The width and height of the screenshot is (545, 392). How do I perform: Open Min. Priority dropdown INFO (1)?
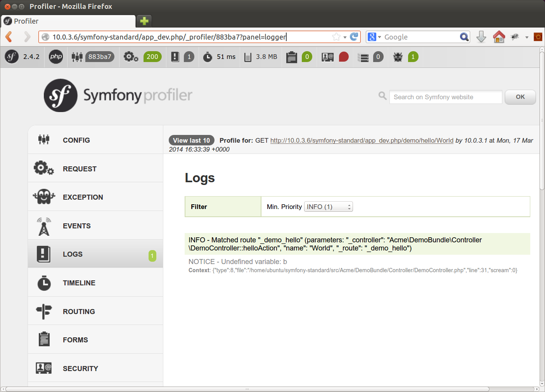328,207
